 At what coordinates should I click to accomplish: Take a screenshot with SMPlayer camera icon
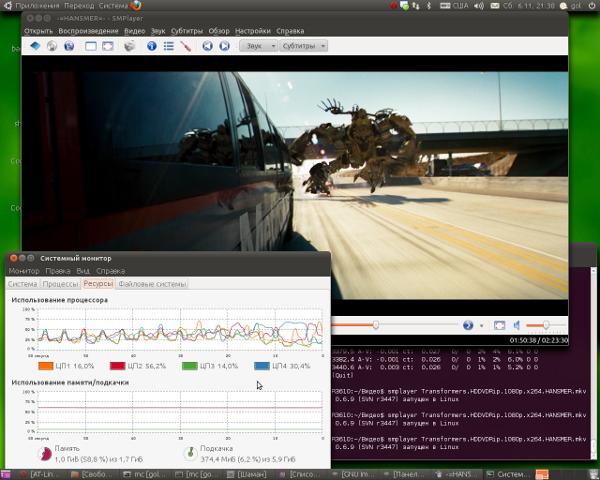click(x=129, y=46)
